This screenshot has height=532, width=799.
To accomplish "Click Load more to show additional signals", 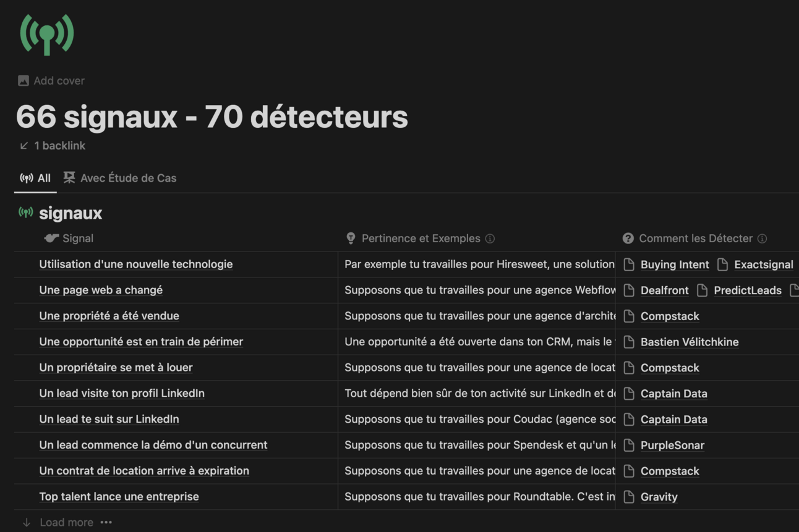I will tap(67, 522).
